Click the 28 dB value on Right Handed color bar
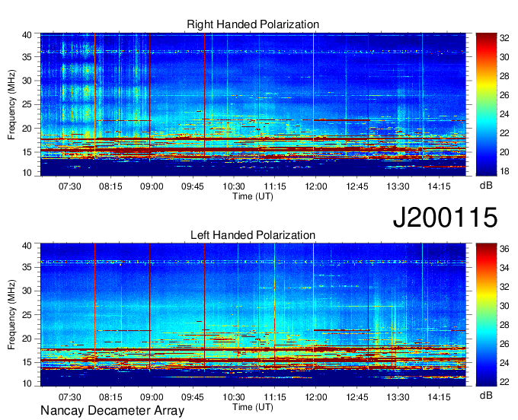 (504, 76)
